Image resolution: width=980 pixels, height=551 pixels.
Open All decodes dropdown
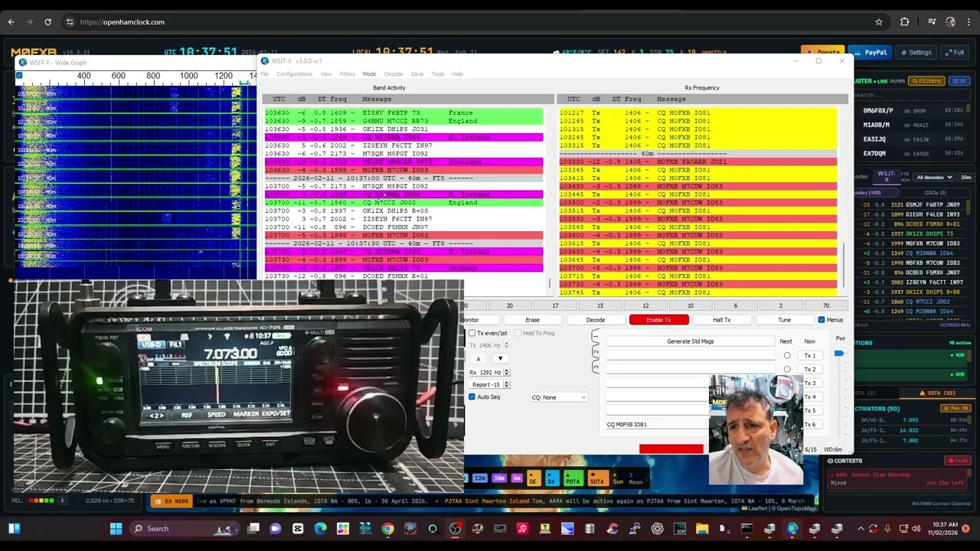[934, 178]
